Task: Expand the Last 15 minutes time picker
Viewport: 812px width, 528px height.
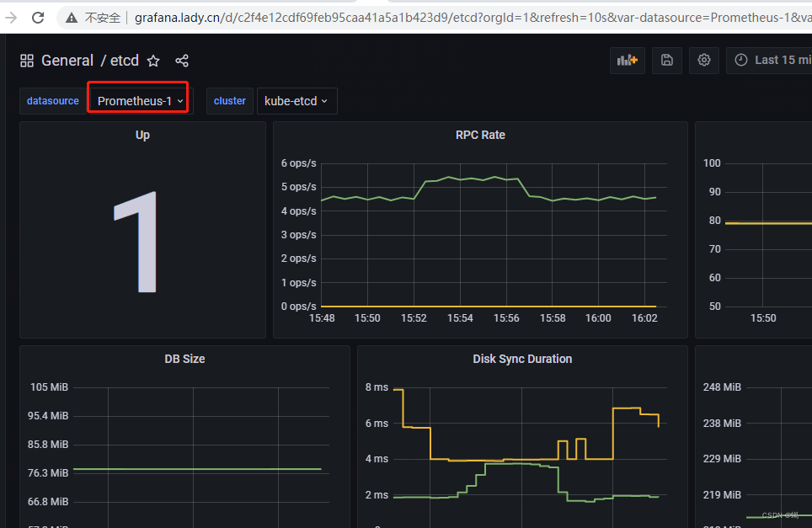Action: [x=779, y=60]
